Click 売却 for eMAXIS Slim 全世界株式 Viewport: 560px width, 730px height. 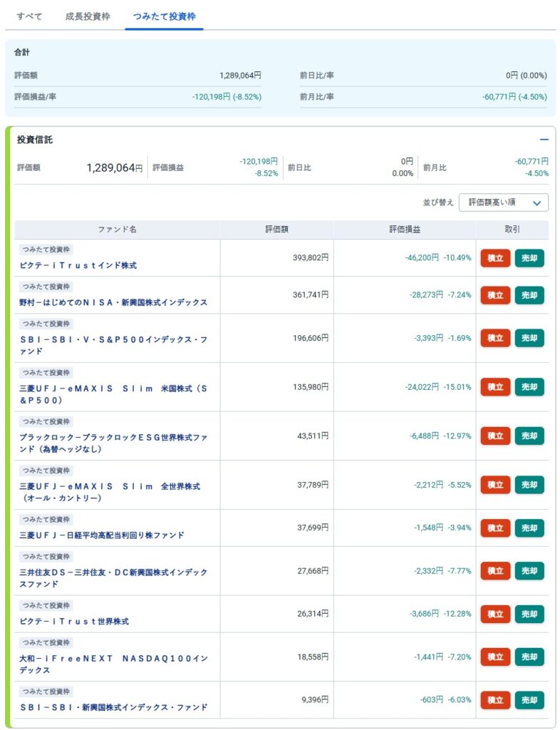coord(529,485)
